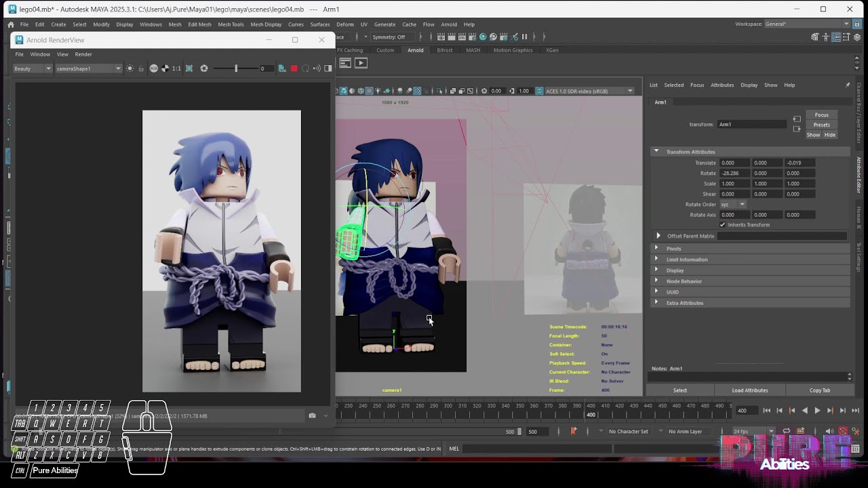Play the animation backwards
Image resolution: width=868 pixels, height=488 pixels.
(805, 411)
